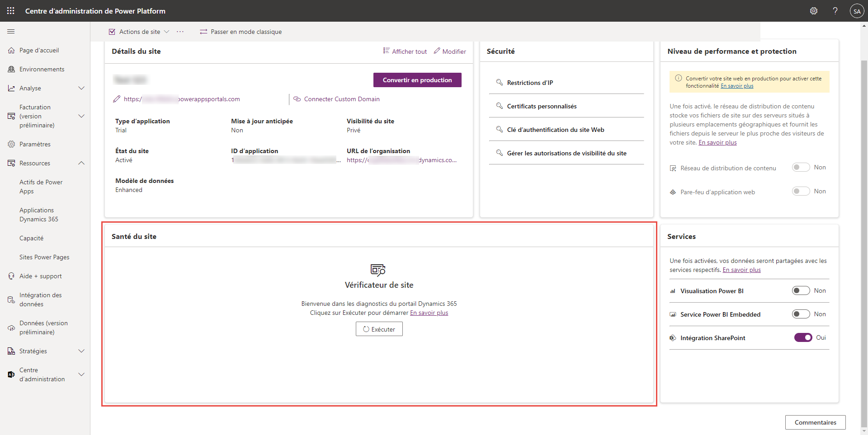Enable Service Power BI Embedded toggle
The width and height of the screenshot is (868, 435).
point(801,314)
